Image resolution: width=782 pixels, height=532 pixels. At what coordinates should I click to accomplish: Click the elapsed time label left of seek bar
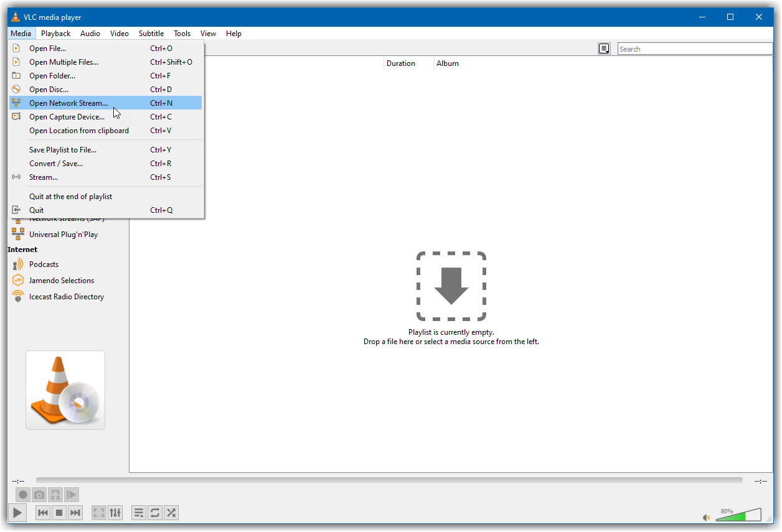[x=18, y=481]
